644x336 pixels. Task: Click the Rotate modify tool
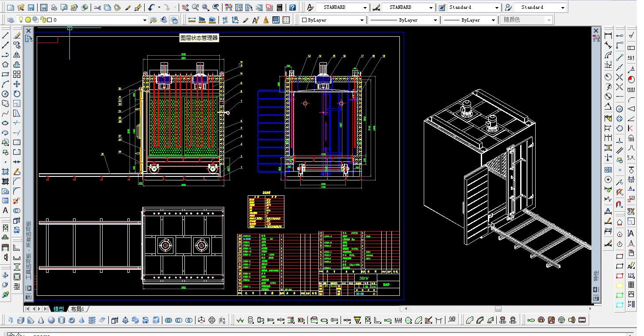coord(17,94)
